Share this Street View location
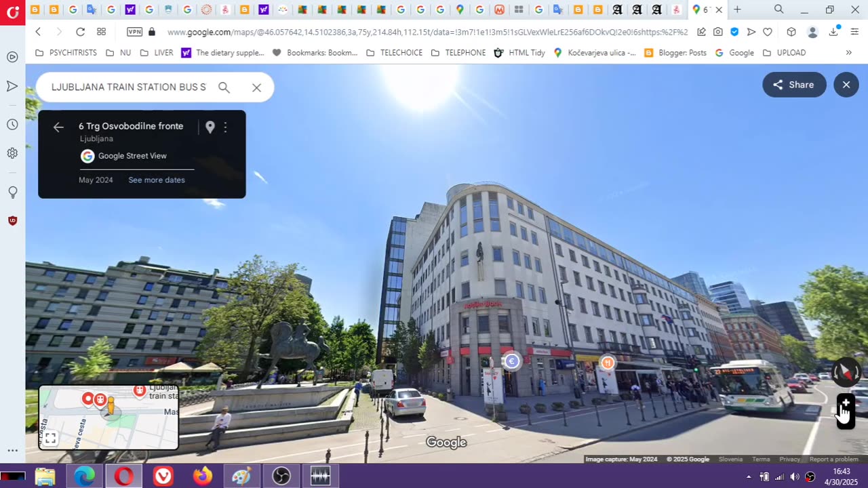Screen dimensions: 868x488 pos(794,85)
